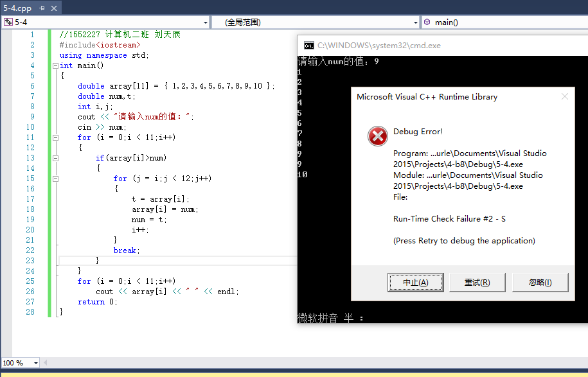Click the cmd.exe window title text
The image size is (588, 377).
click(x=379, y=46)
